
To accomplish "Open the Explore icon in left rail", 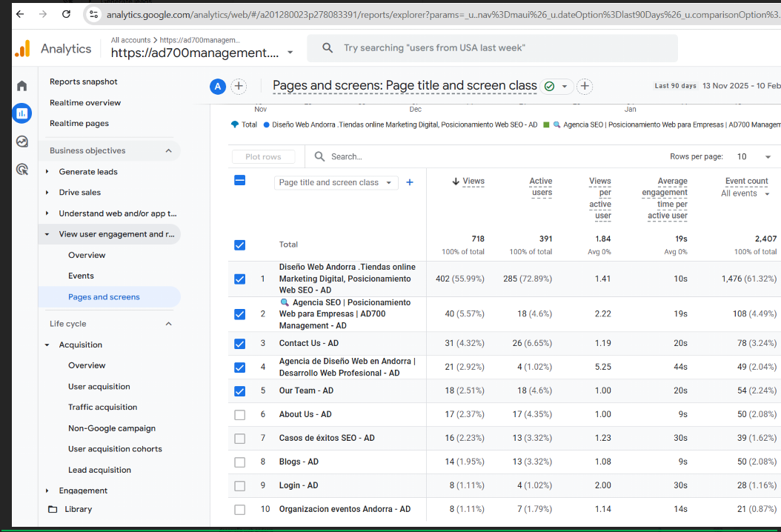I will pos(22,142).
